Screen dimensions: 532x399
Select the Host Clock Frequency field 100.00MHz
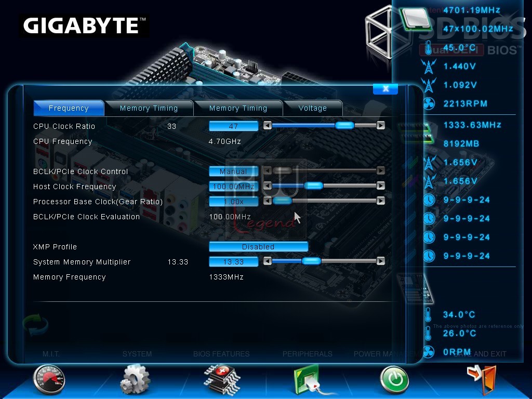pos(233,187)
